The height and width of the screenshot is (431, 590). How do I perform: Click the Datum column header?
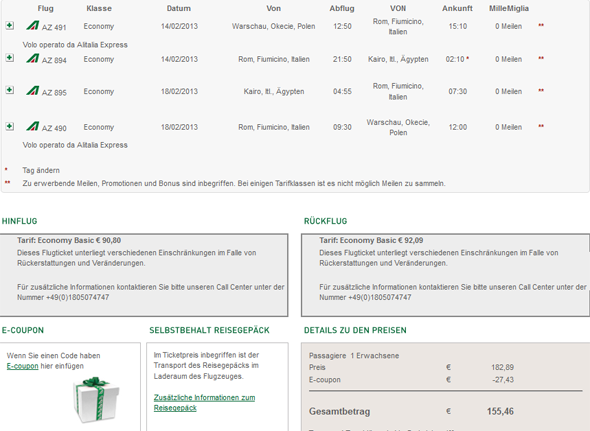tap(179, 8)
